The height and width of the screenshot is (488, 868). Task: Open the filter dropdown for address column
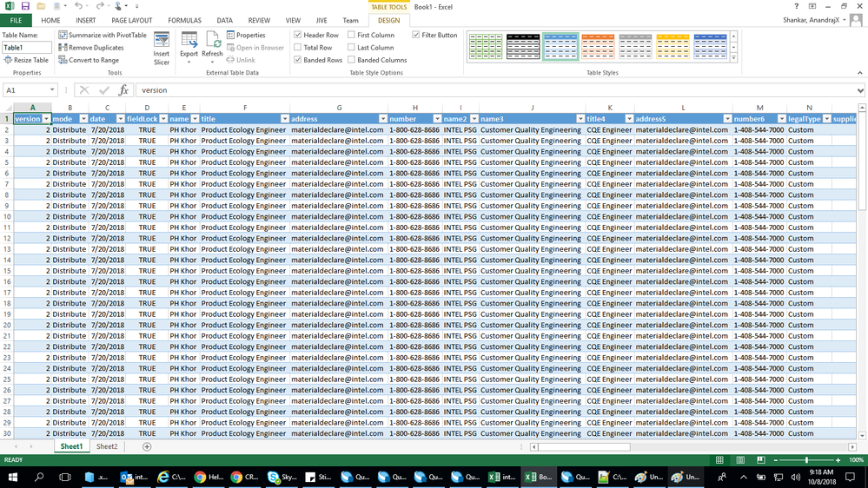[x=382, y=119]
